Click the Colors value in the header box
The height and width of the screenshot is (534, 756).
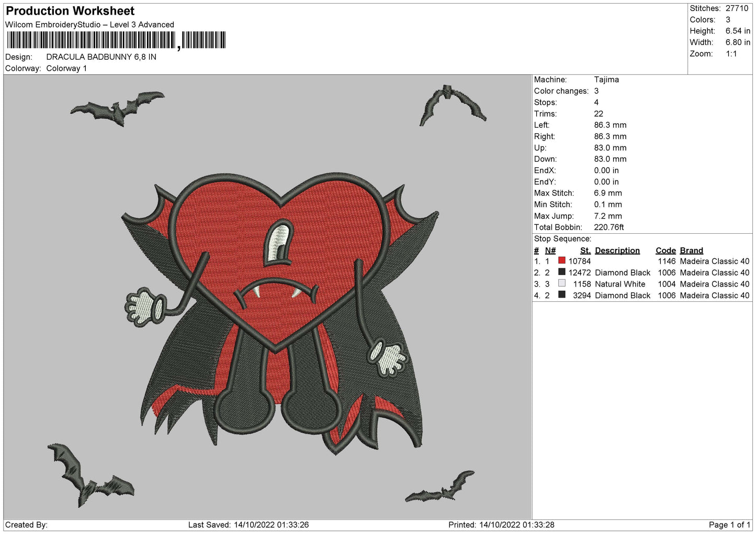click(x=728, y=20)
